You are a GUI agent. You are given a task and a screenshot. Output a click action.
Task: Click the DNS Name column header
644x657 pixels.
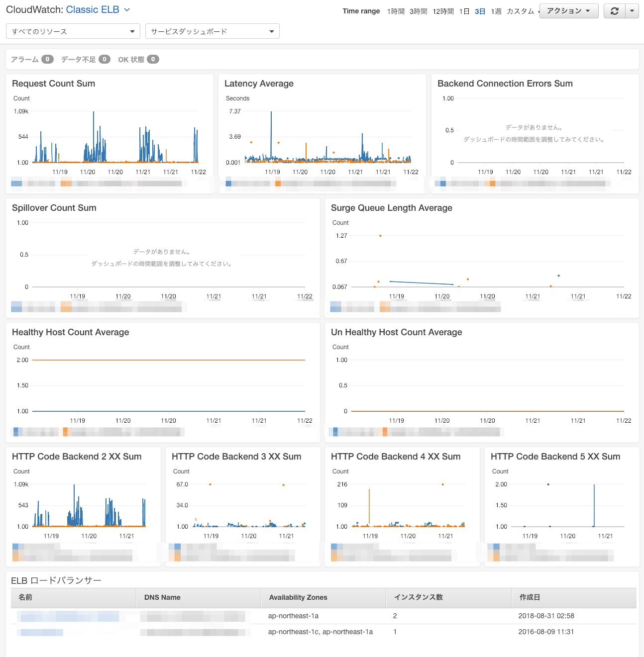(162, 597)
